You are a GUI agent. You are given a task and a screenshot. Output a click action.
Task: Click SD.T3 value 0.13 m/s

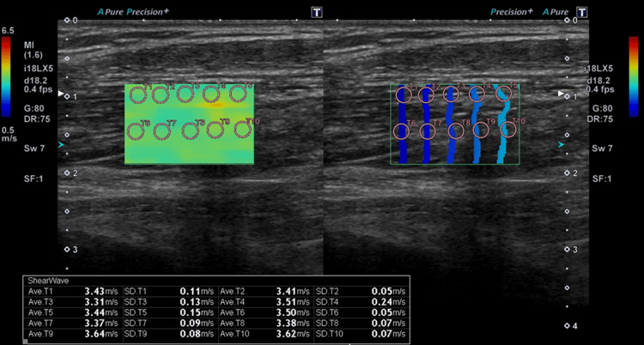pos(197,302)
